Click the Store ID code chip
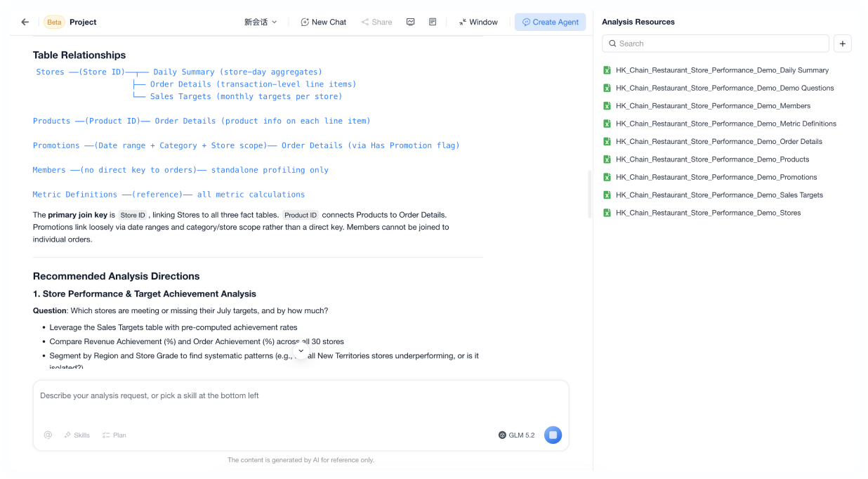This screenshot has width=868, height=479. [x=133, y=215]
